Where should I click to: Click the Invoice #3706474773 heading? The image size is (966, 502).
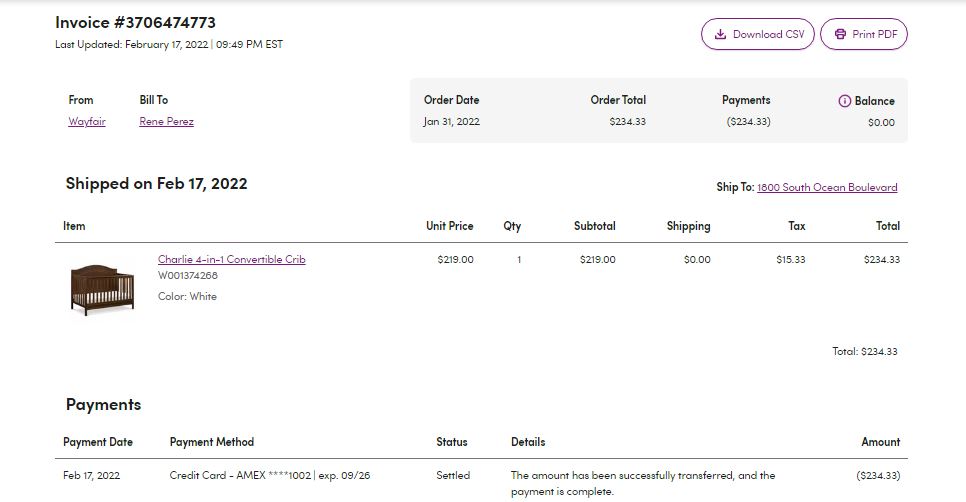[x=136, y=23]
